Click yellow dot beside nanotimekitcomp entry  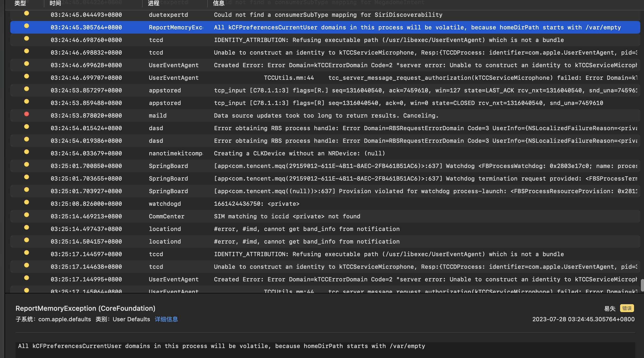click(x=27, y=152)
